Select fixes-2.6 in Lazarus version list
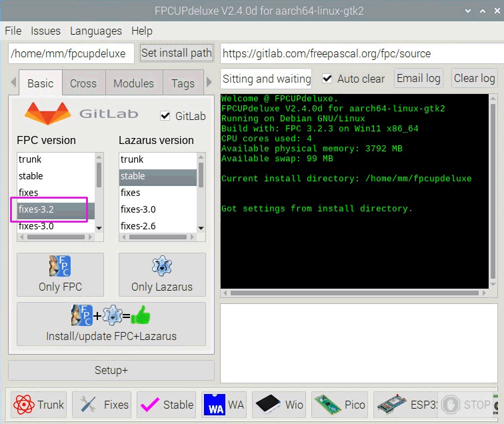The width and height of the screenshot is (504, 424). coord(138,226)
